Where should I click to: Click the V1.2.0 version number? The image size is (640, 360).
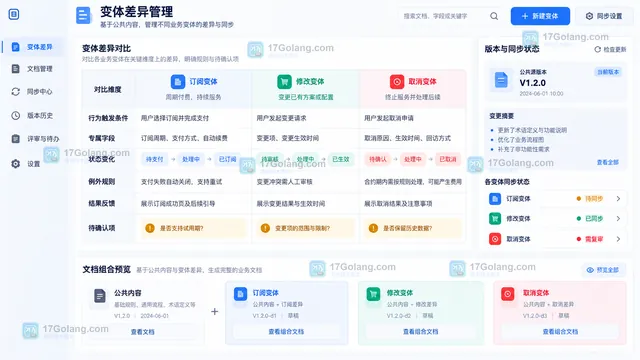coord(532,83)
